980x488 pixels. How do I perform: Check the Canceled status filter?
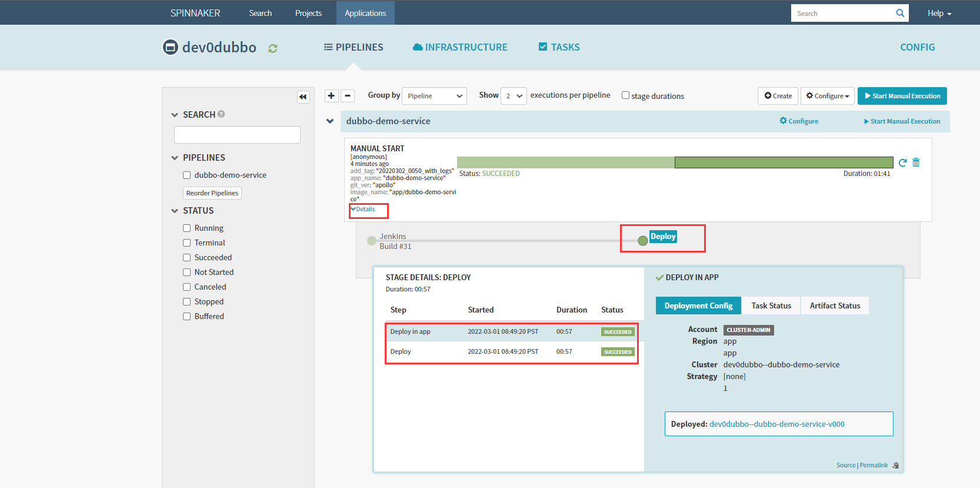click(186, 287)
